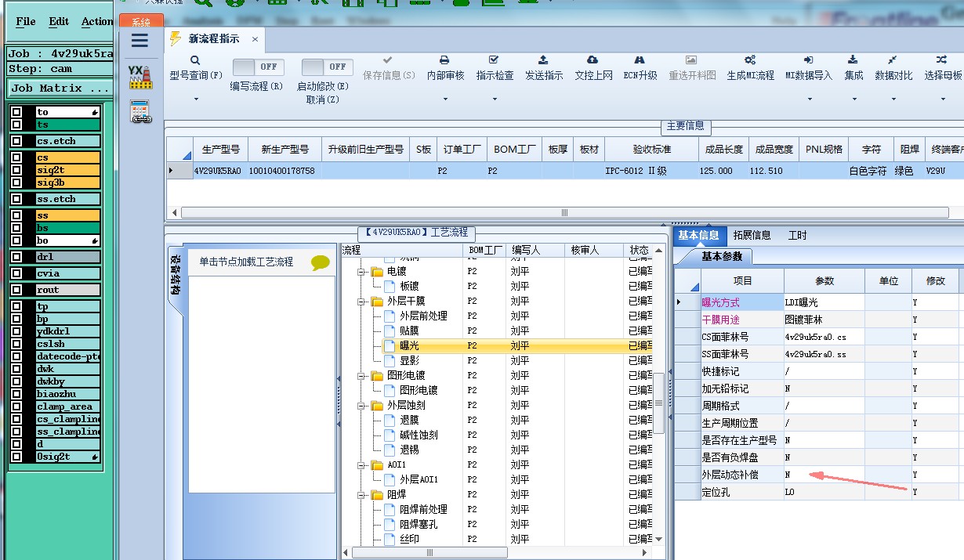Click the 显影 document icon
The width and height of the screenshot is (964, 560).
(x=390, y=360)
